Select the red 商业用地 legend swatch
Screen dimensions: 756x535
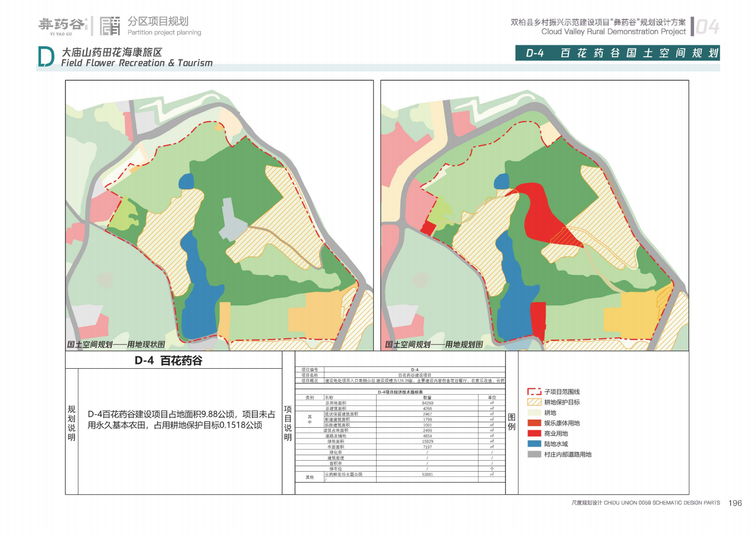click(x=534, y=433)
